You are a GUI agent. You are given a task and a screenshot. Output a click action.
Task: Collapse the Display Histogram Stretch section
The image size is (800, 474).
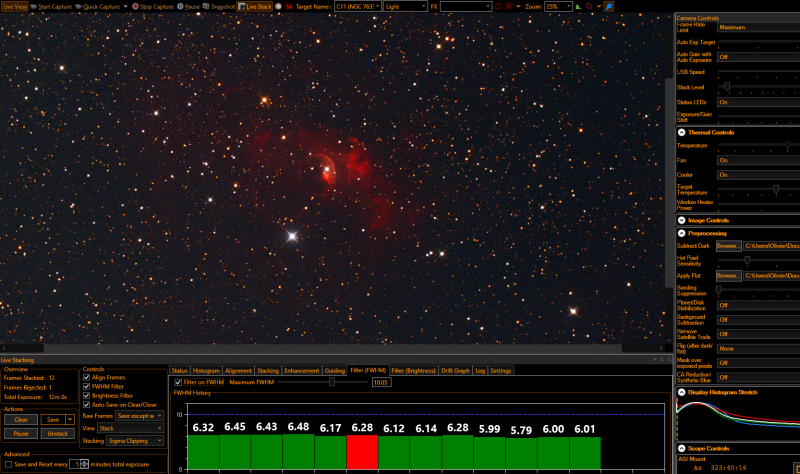[x=682, y=392]
